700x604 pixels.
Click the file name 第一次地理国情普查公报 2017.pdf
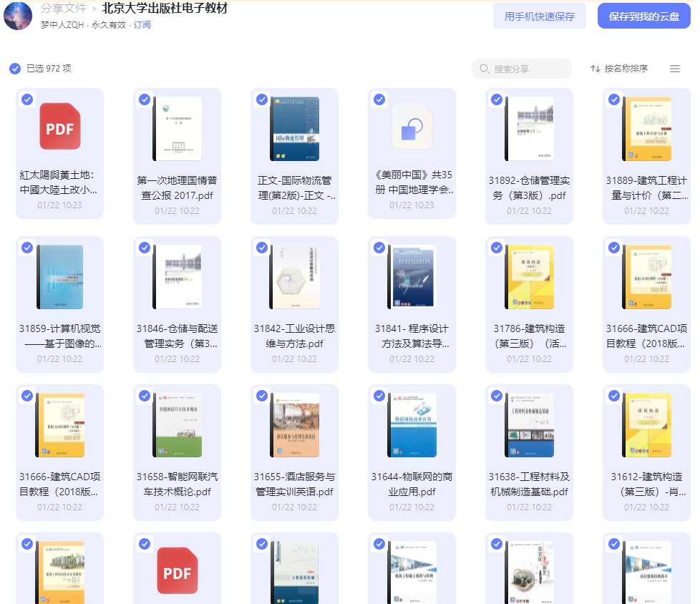178,188
